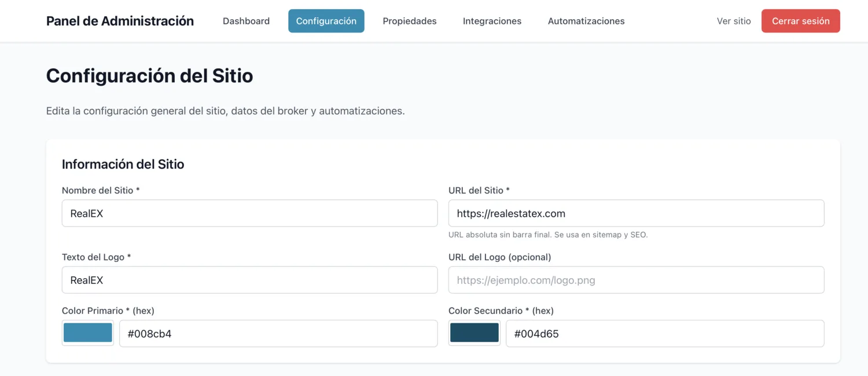Click the Panel de Administración title
868x376 pixels.
coord(120,21)
